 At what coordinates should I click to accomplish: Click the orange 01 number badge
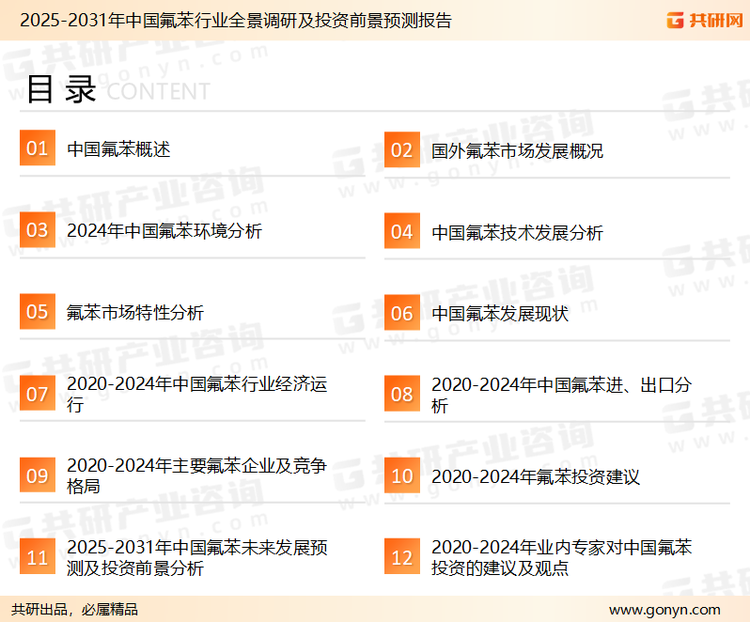[x=37, y=148]
